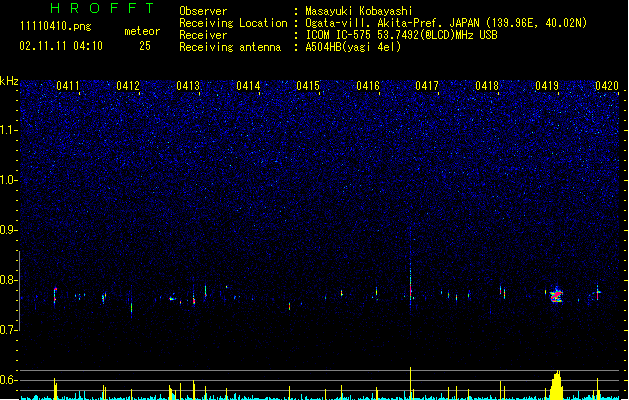Click the 0415 time marker
629x400 pixels.
click(308, 86)
